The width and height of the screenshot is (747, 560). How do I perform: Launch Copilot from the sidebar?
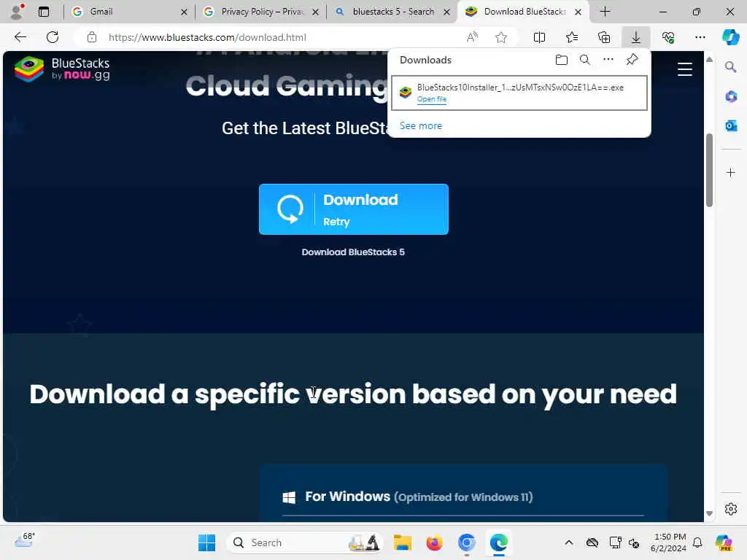(x=731, y=37)
